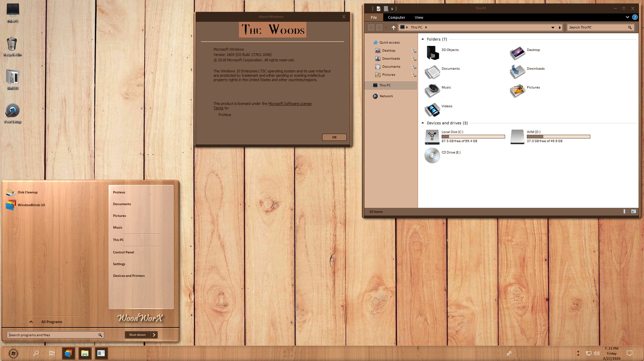Open recent locations dropdown in Explorer
Screen dimensions: 644x361
coord(386,27)
